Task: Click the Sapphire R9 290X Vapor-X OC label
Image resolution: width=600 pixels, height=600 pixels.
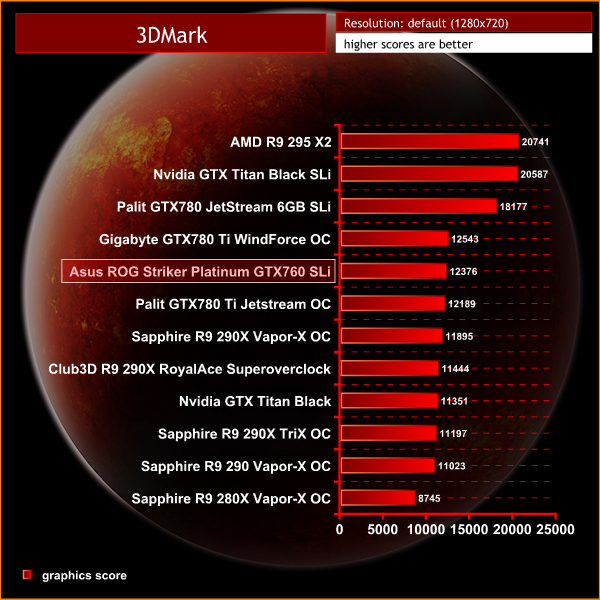Action: point(231,336)
